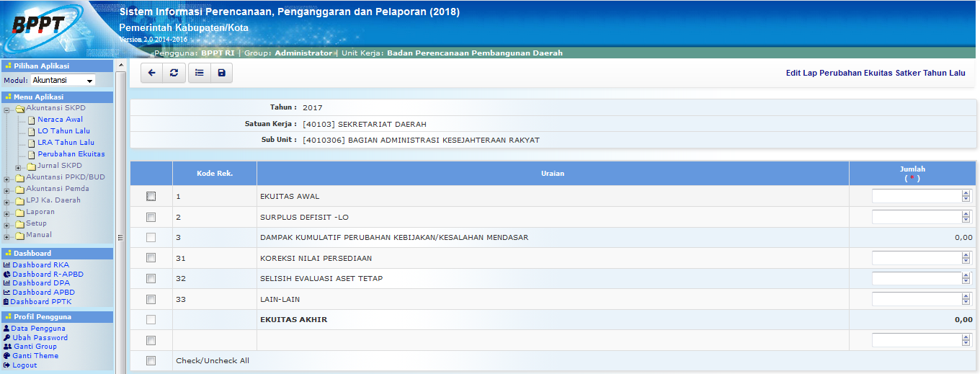Check the Koreksi Nilai Persediaan row checkbox
The height and width of the screenshot is (374, 980).
151,258
